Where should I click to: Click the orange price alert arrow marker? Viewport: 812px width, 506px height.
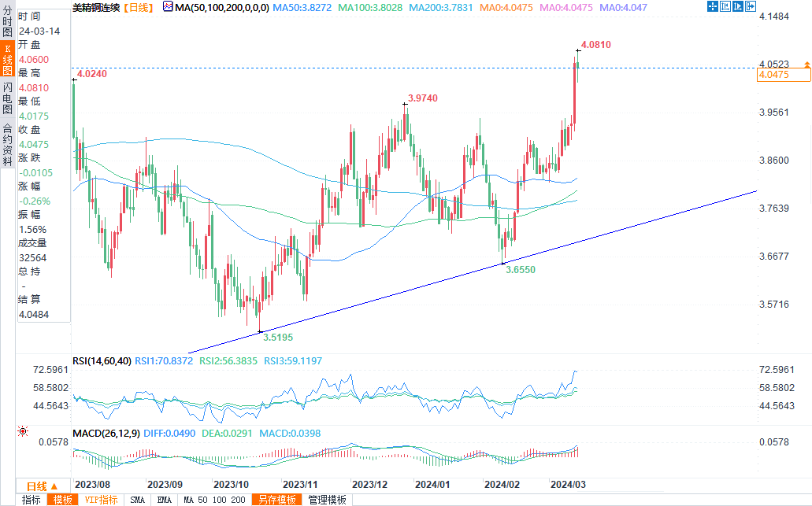click(x=806, y=65)
